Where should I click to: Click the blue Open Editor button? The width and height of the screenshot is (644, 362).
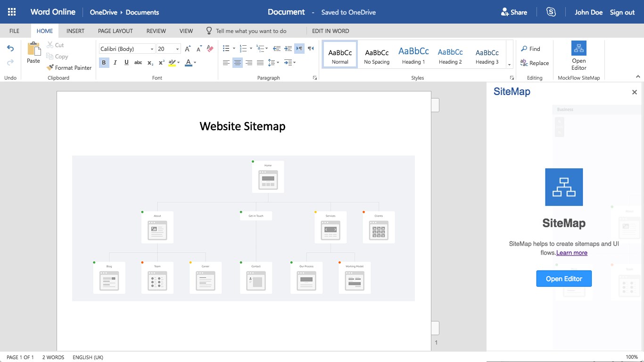pyautogui.click(x=564, y=279)
